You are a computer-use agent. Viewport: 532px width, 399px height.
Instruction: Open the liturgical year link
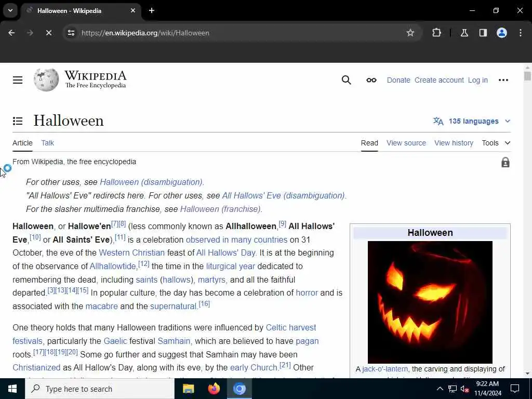(x=230, y=267)
